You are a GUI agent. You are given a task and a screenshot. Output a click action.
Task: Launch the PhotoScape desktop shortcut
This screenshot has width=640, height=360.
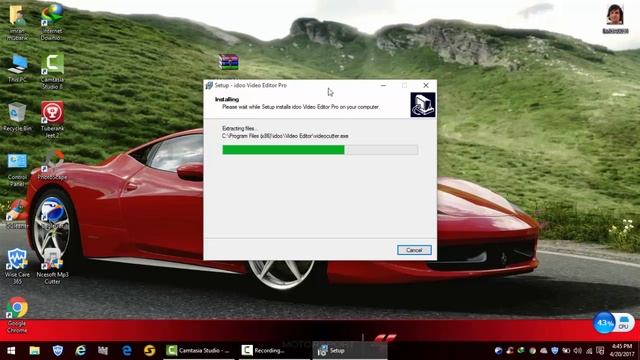click(x=52, y=165)
